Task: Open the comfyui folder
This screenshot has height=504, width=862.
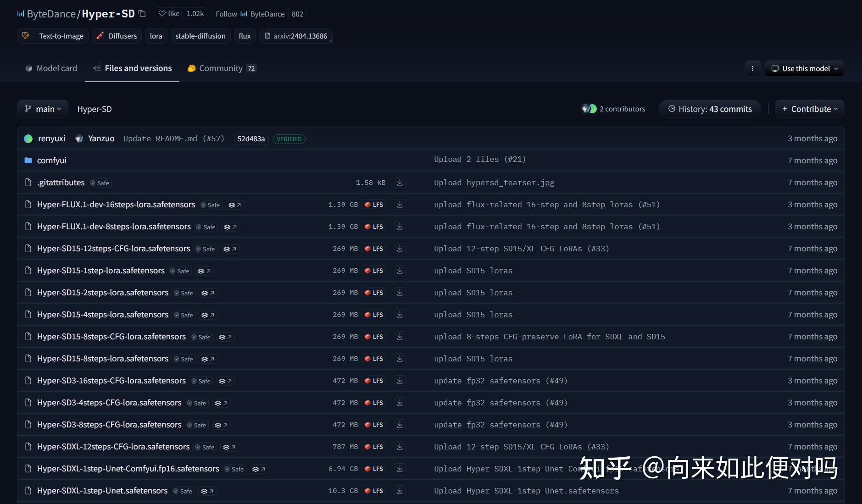Action: click(x=51, y=160)
